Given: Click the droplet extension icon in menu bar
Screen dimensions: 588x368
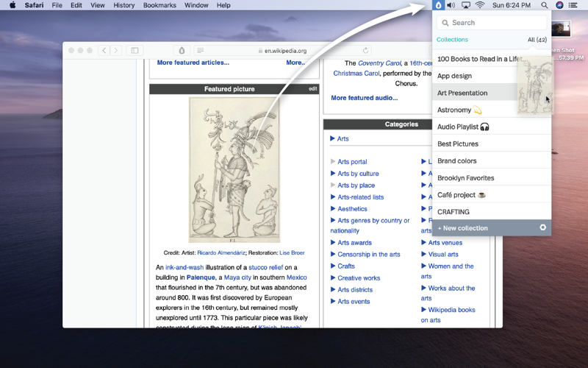Looking at the screenshot, I should coord(439,5).
